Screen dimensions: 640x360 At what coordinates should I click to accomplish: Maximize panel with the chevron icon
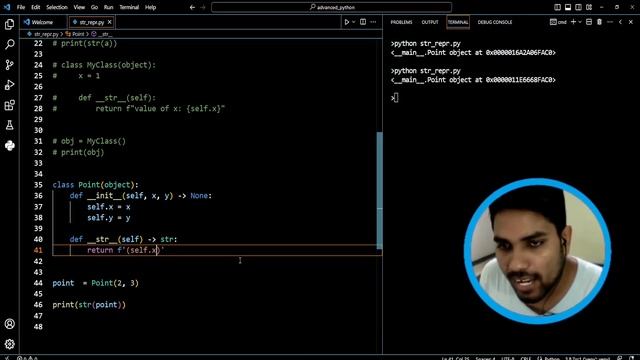click(x=620, y=22)
